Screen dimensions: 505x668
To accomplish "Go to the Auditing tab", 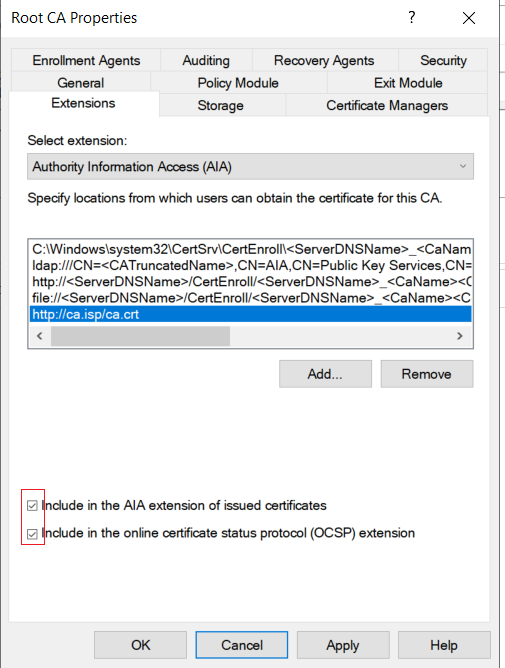I will [206, 60].
